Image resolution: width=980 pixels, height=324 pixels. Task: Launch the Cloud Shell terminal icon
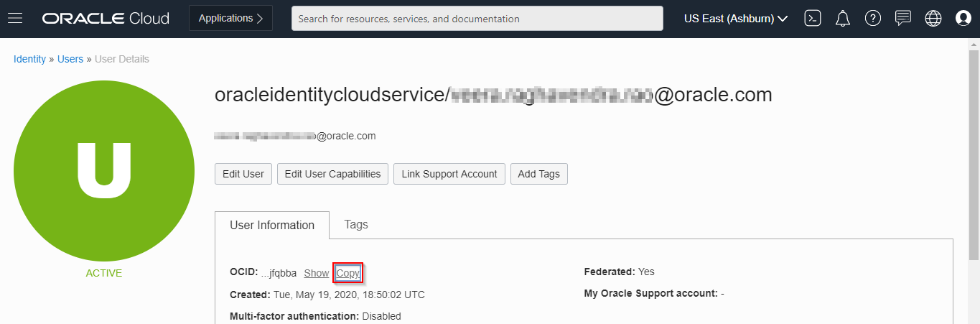click(813, 19)
